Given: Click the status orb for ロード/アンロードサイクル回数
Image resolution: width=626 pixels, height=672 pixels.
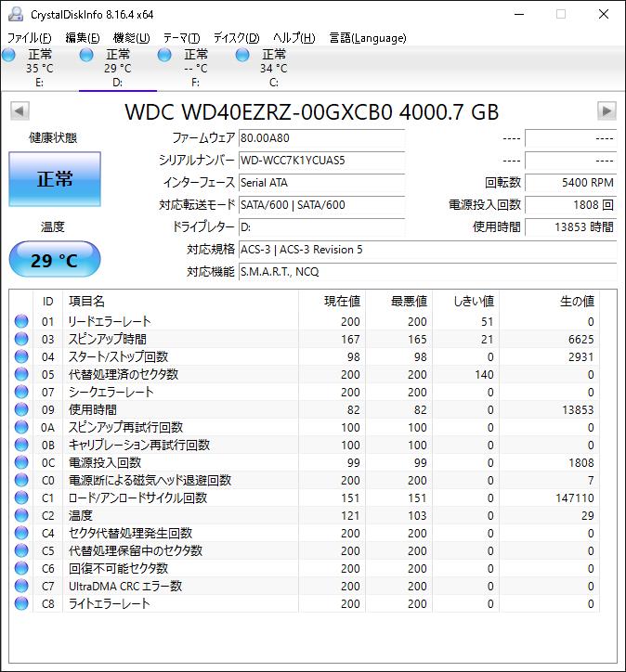Looking at the screenshot, I should pyautogui.click(x=21, y=498).
